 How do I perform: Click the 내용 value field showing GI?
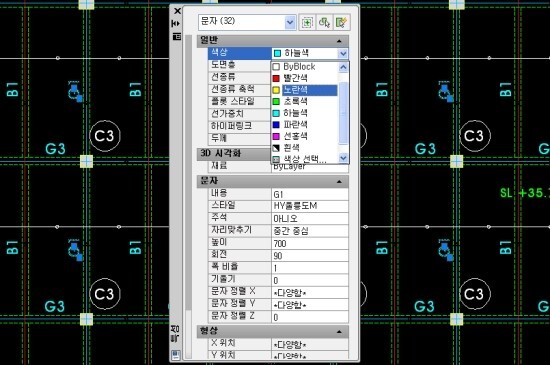pyautogui.click(x=310, y=194)
